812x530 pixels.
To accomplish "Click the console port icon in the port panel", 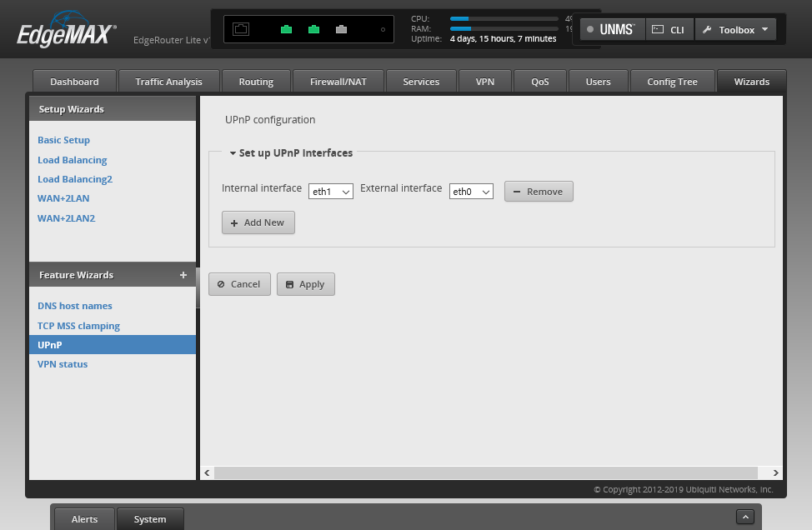I will coord(241,29).
